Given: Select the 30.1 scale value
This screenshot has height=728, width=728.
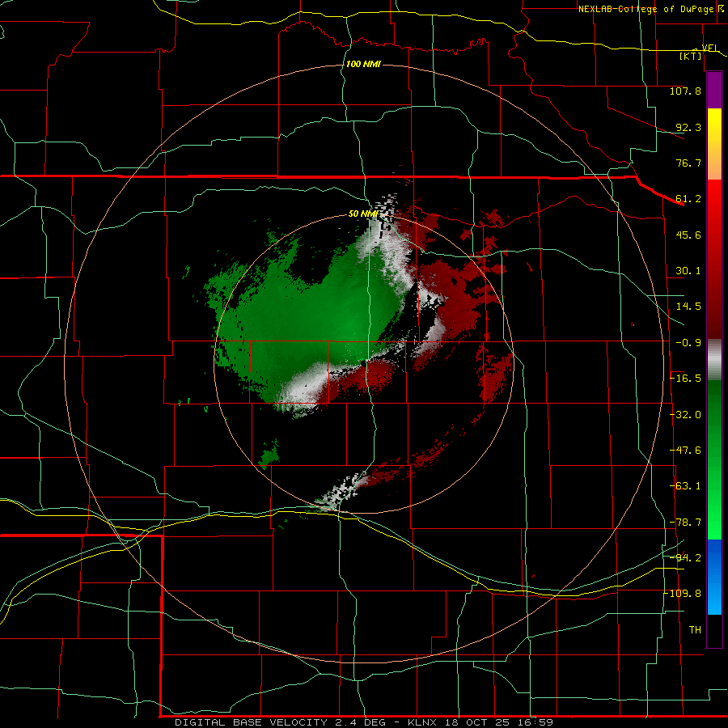Looking at the screenshot, I should pos(688,271).
